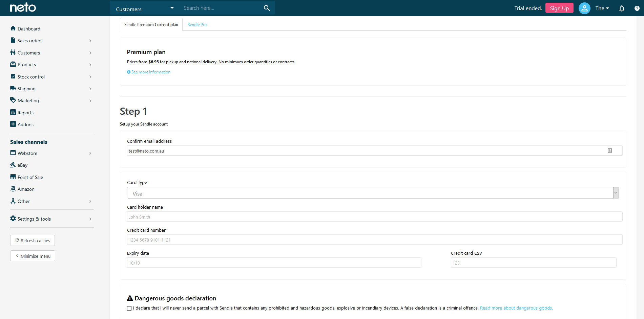Click the Stock control clipboard icon
644x319 pixels.
tap(13, 76)
